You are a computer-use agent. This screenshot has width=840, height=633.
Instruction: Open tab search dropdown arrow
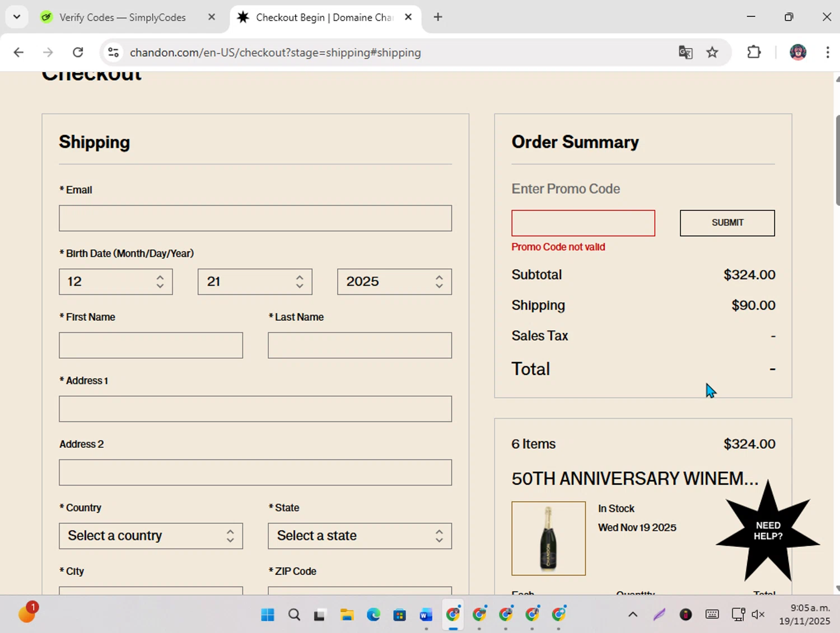tap(17, 17)
